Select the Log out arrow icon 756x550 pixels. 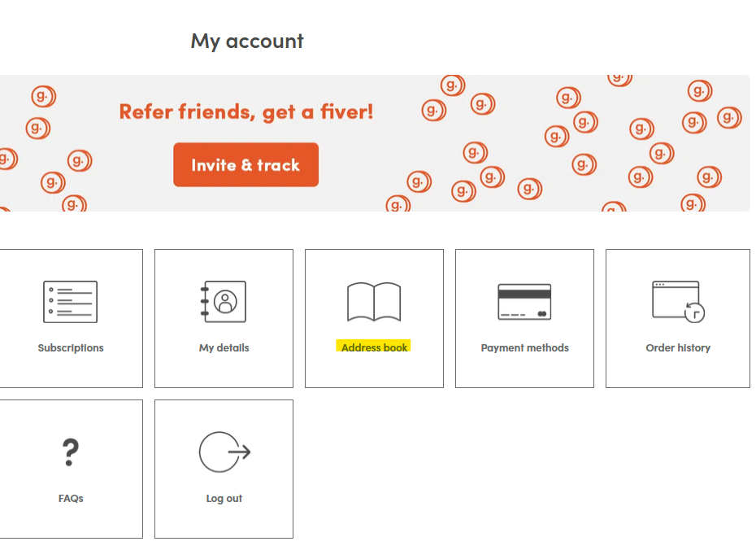224,452
